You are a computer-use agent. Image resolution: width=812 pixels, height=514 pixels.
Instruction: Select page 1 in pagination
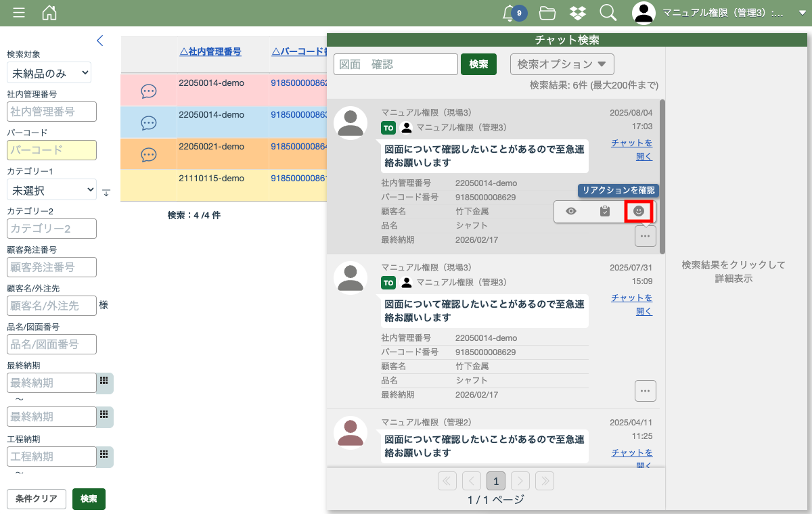pyautogui.click(x=496, y=481)
